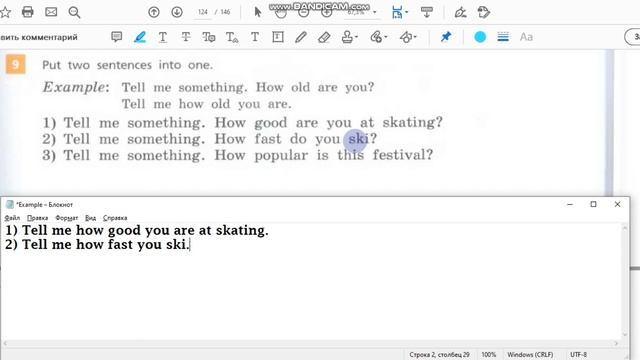Select the add text comment tool
This screenshot has height=360, width=640.
255,37
